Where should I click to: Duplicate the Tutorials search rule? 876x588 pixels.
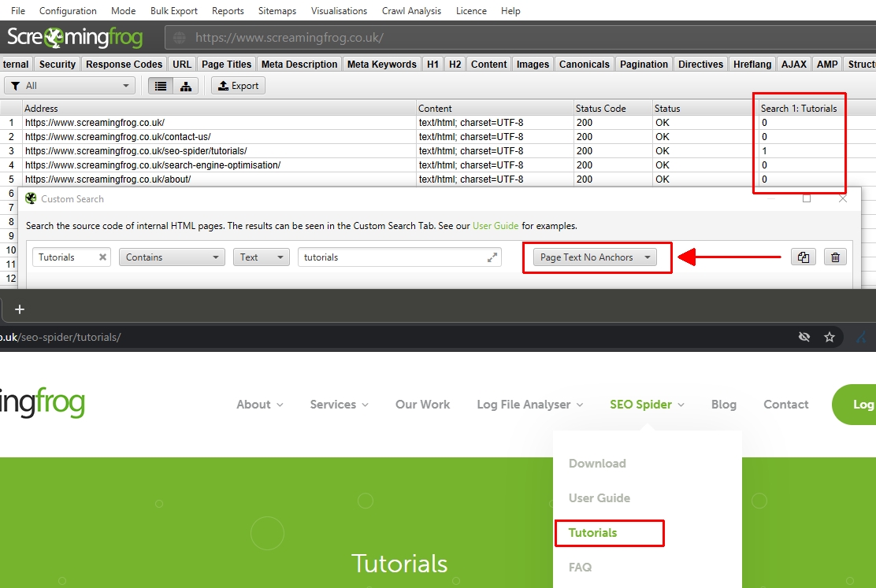[804, 257]
